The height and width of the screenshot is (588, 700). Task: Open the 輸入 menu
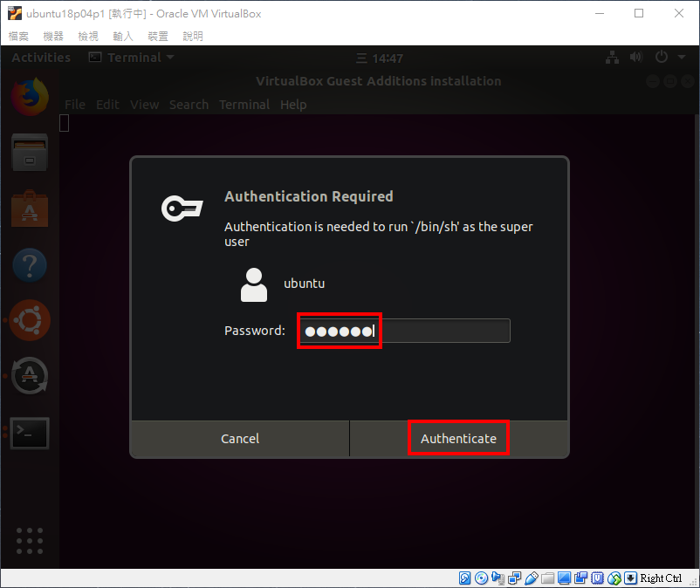coord(123,36)
